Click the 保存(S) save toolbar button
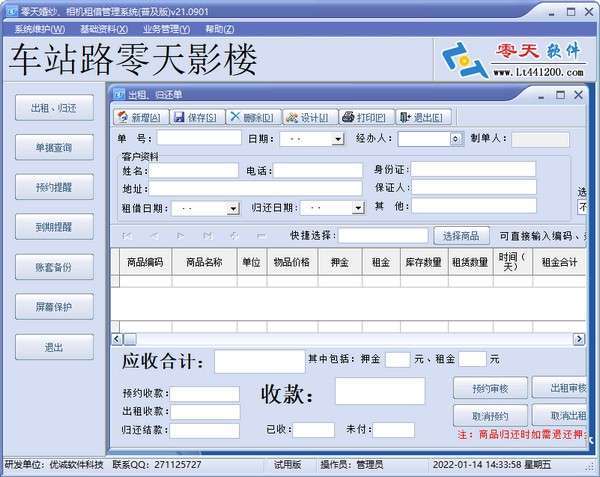 (197, 117)
